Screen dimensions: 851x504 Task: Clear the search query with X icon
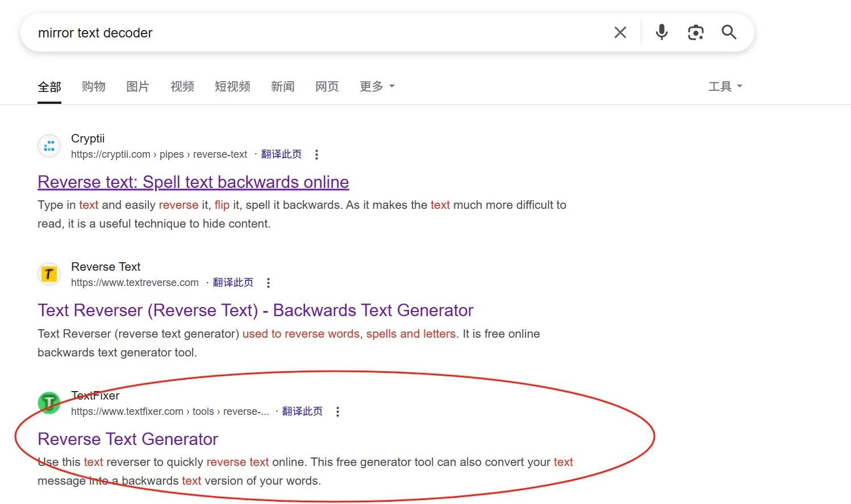coord(620,33)
